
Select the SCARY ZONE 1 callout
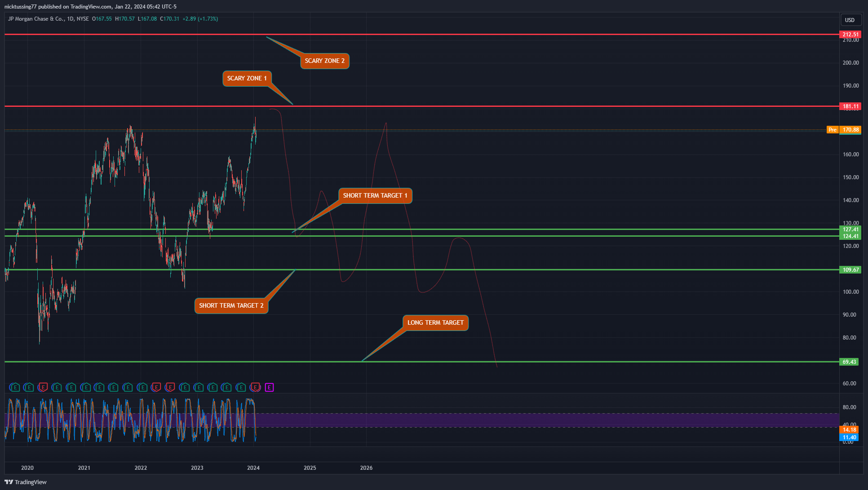coord(247,78)
